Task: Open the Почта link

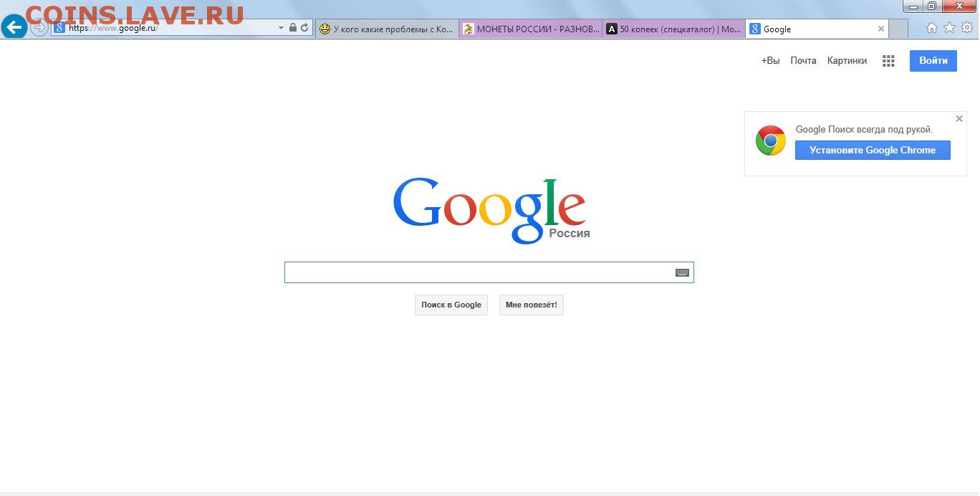Action: coord(803,61)
